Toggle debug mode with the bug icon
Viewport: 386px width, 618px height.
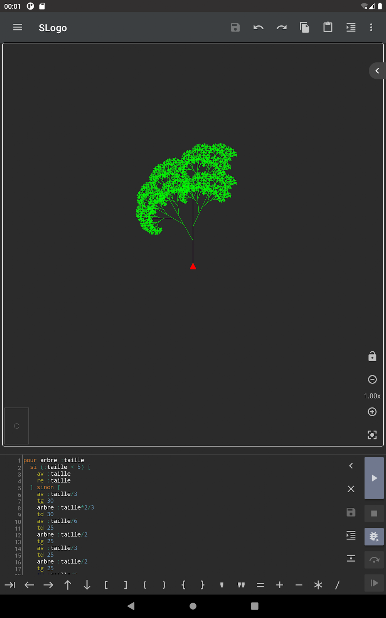point(374,536)
